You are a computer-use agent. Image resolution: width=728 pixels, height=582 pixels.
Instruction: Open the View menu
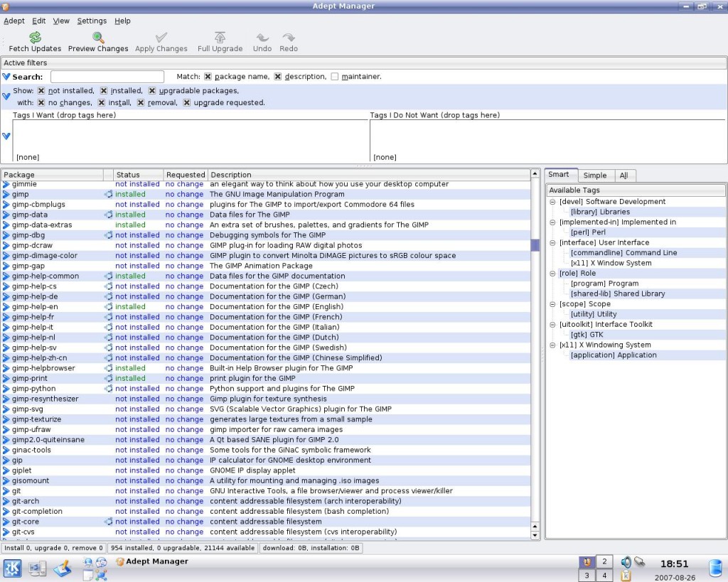pyautogui.click(x=61, y=21)
